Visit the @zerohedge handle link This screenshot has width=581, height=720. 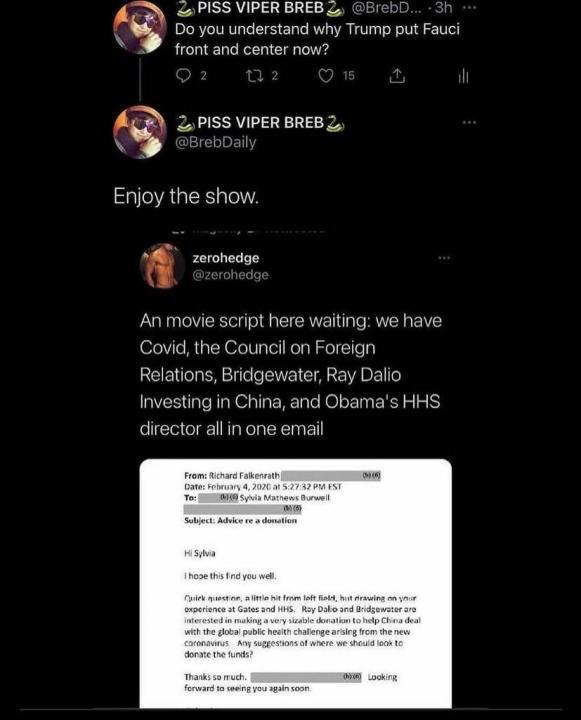coord(231,275)
